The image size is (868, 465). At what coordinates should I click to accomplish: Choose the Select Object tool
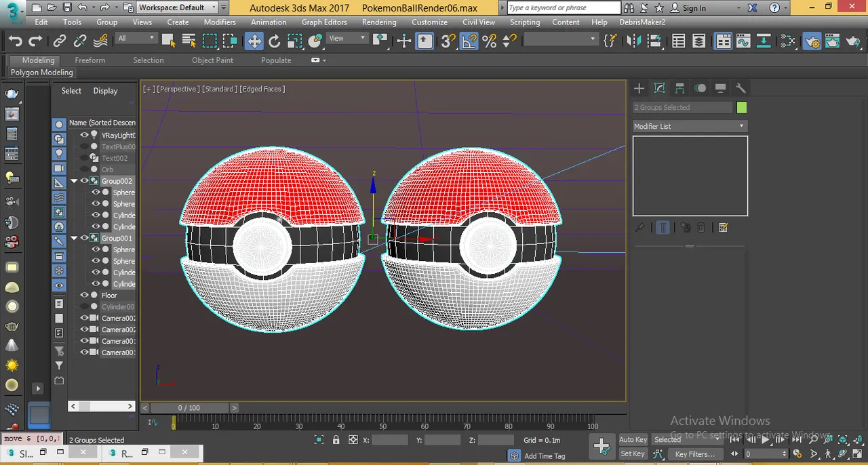[x=169, y=41]
